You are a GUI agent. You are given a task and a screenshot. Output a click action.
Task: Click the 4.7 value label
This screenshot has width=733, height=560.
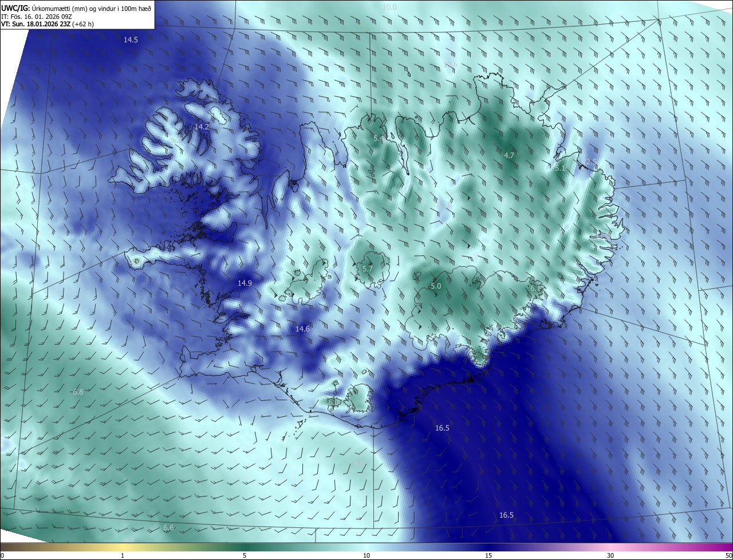pos(509,155)
